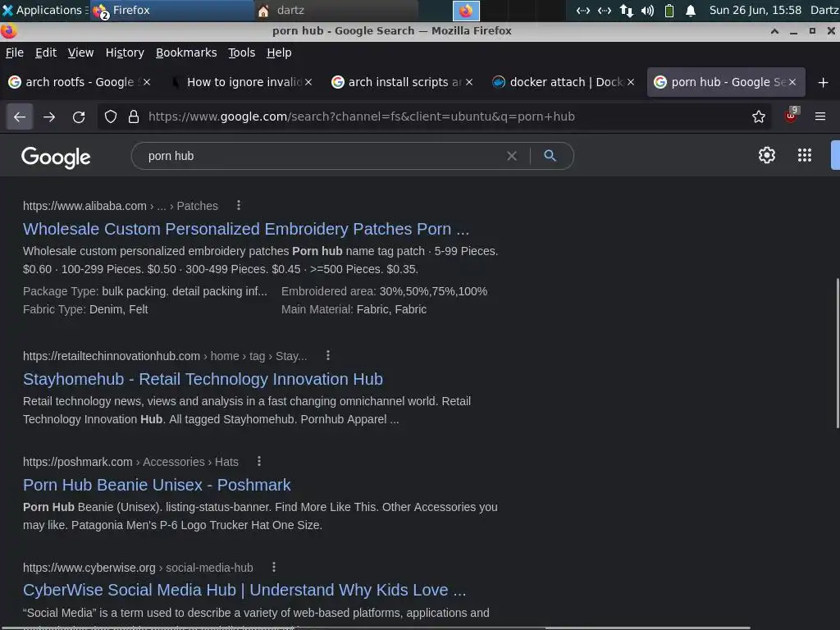Open the volume control in panel
The width and height of the screenshot is (840, 630).
tap(648, 10)
